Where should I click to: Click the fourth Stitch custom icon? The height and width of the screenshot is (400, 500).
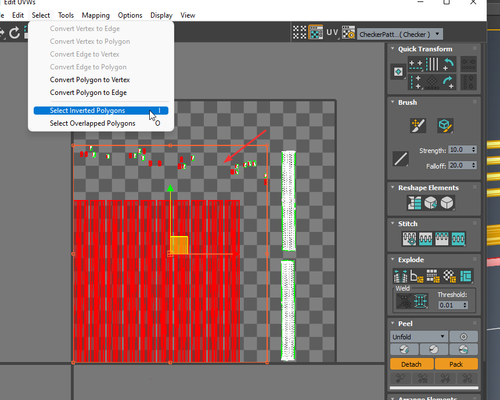click(x=458, y=239)
